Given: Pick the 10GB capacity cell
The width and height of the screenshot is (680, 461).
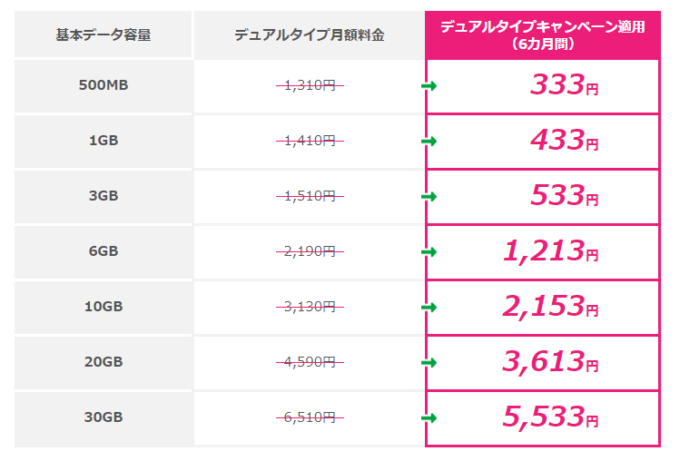Looking at the screenshot, I should (103, 308).
